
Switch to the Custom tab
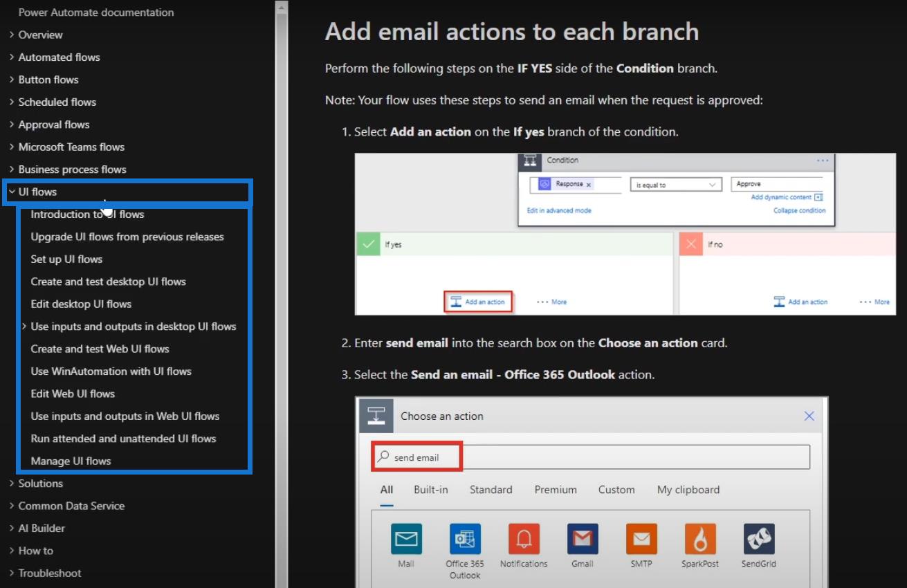tap(616, 489)
